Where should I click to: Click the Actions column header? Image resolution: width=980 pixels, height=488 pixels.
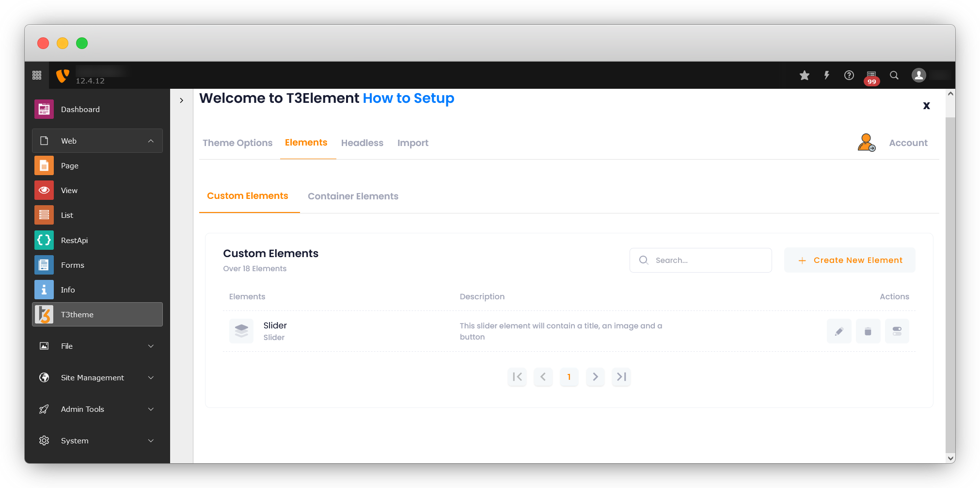click(x=894, y=296)
